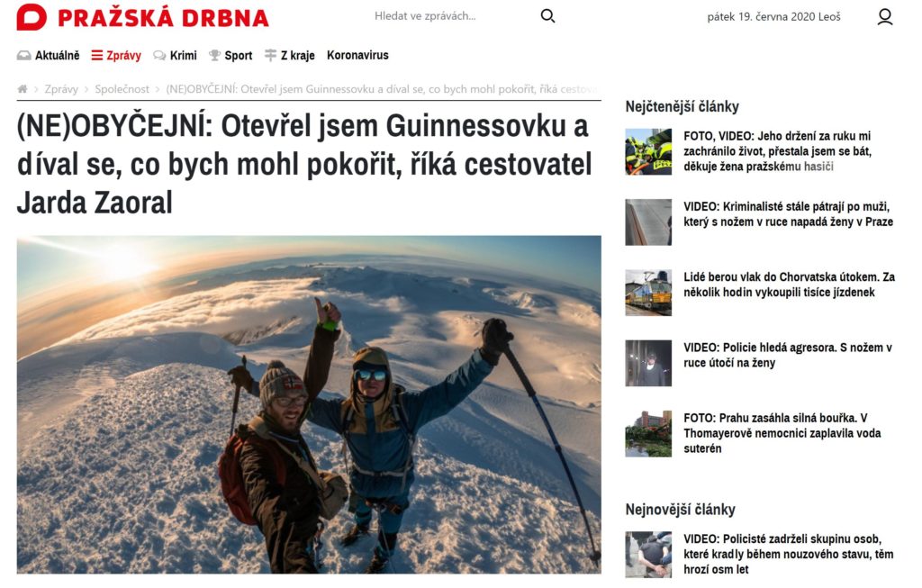Click the Z kraje signpost icon
The image size is (922, 588).
click(270, 55)
